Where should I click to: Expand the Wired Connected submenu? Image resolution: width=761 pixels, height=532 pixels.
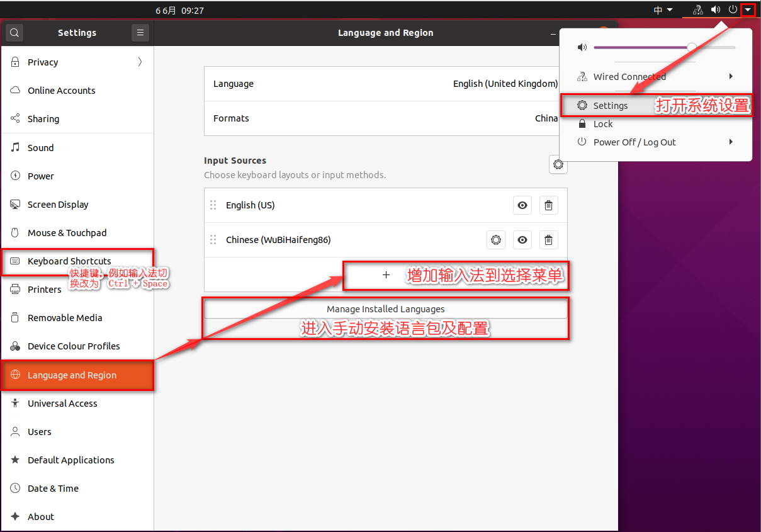click(731, 77)
